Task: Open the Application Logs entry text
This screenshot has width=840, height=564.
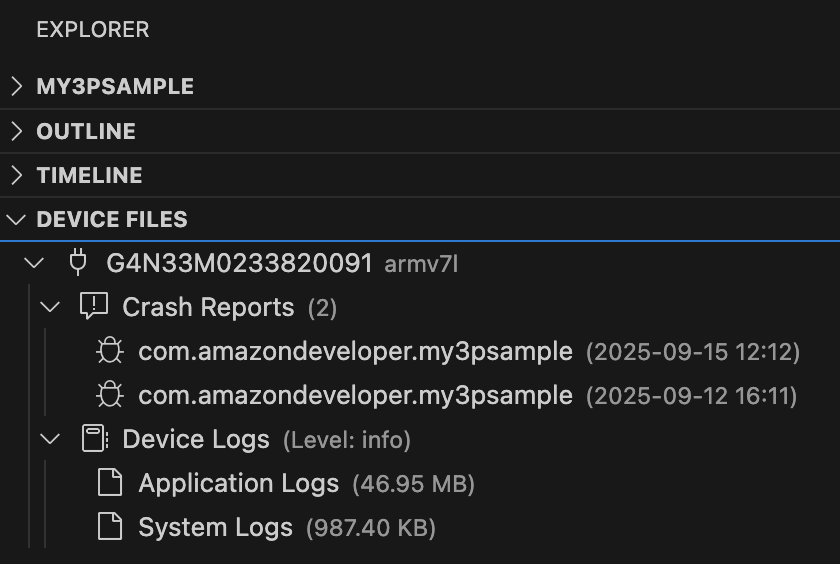Action: click(239, 483)
